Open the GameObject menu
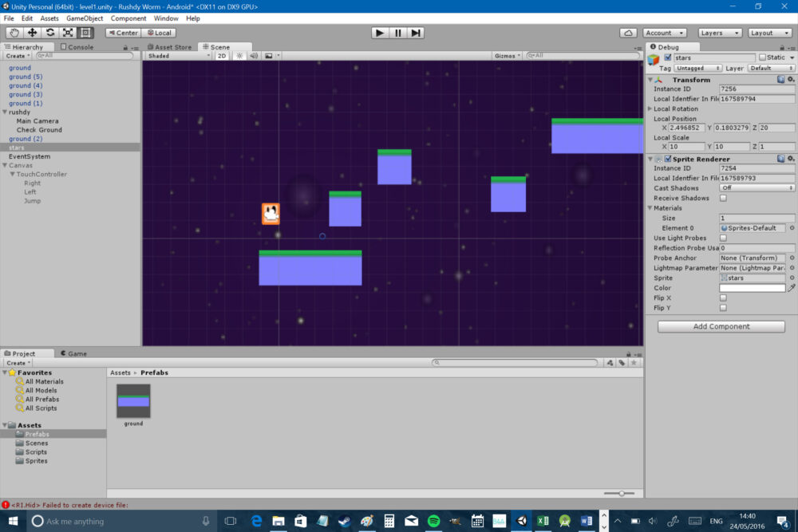The height and width of the screenshot is (532, 798). (x=85, y=18)
